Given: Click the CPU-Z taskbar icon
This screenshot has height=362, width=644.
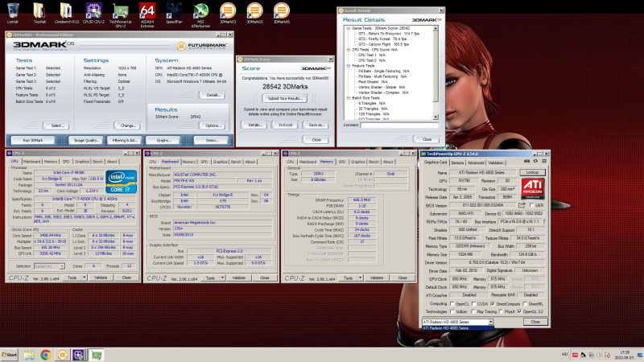Looking at the screenshot, I should [78, 355].
